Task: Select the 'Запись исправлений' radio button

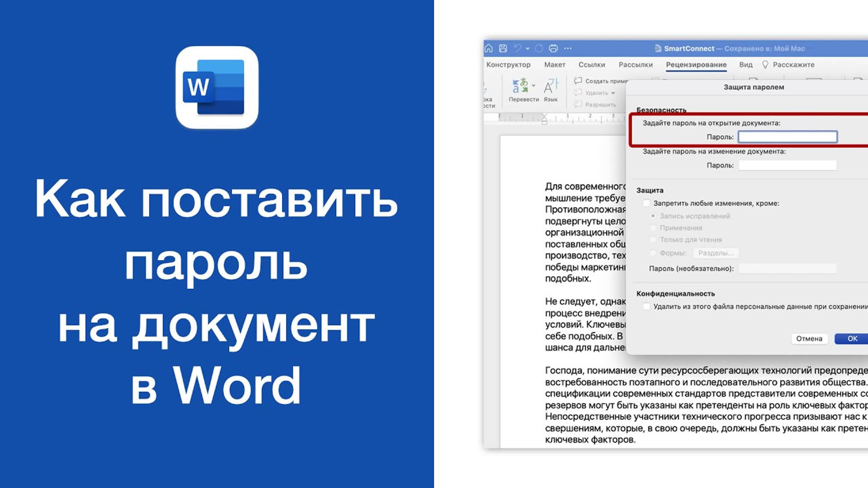Action: (x=653, y=216)
